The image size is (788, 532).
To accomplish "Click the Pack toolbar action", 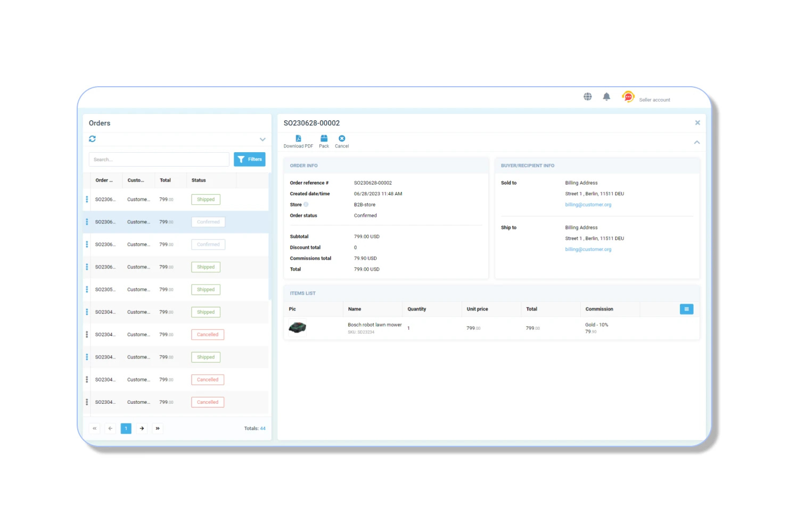I will tap(324, 142).
